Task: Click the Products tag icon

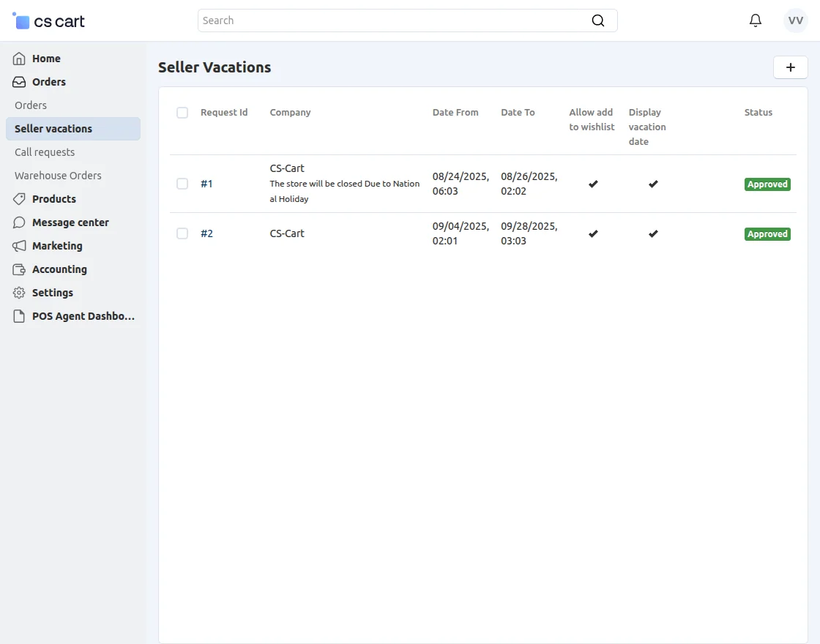Action: tap(19, 199)
